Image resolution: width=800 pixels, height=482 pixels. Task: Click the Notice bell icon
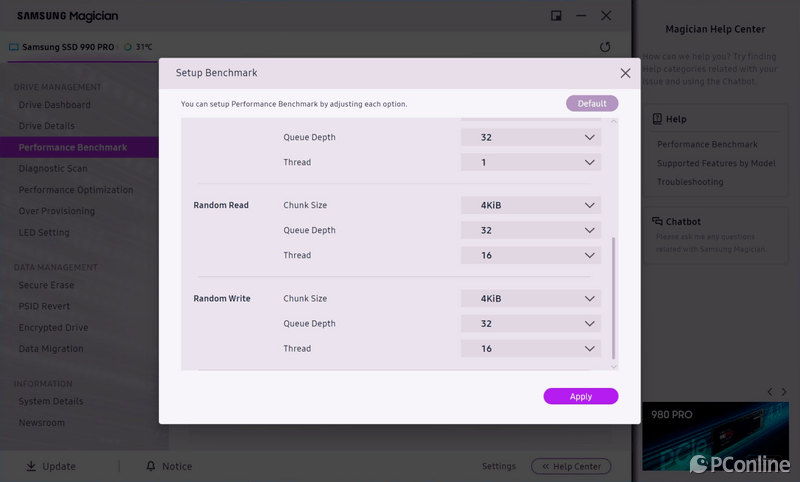point(151,466)
